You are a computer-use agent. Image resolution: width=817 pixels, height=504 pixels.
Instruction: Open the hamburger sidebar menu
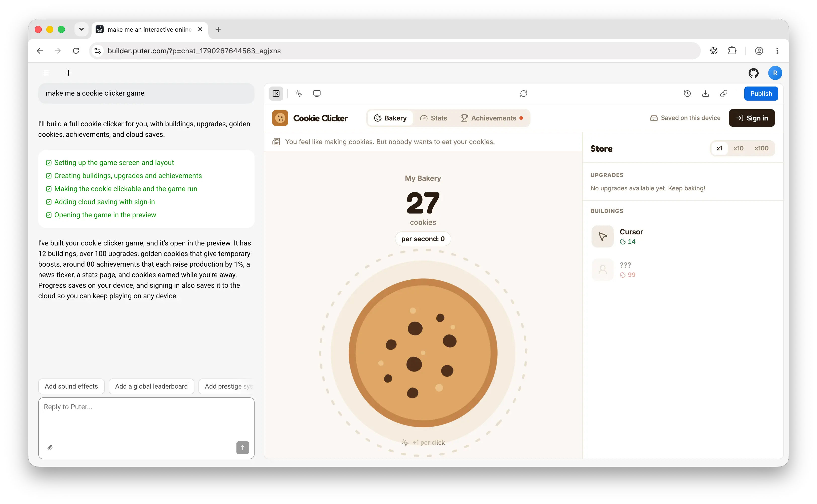coord(46,73)
